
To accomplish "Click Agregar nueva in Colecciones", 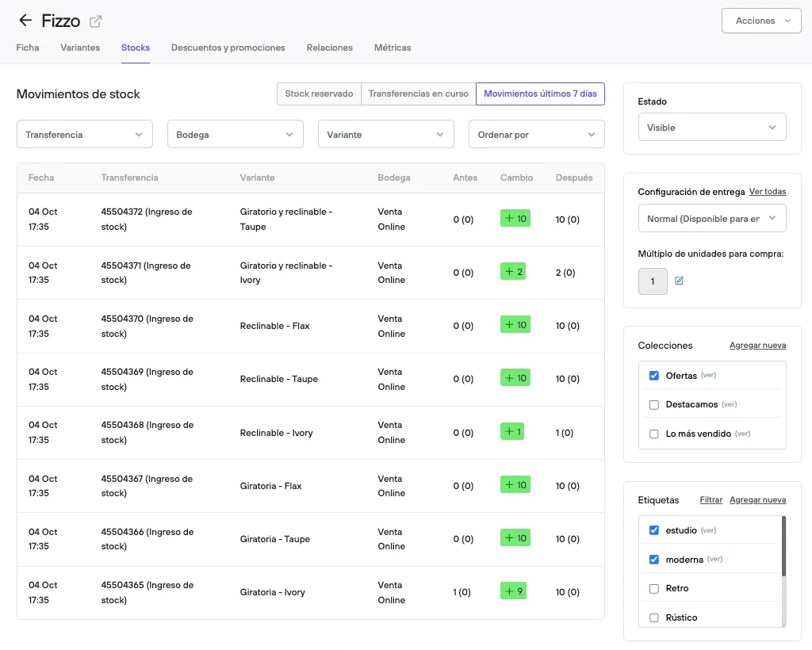I will 757,345.
